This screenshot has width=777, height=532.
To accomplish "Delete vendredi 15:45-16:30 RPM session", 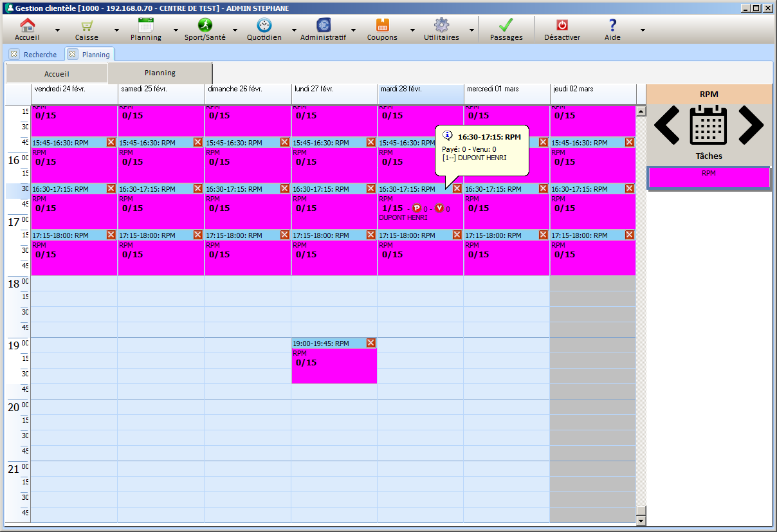I will tap(111, 142).
